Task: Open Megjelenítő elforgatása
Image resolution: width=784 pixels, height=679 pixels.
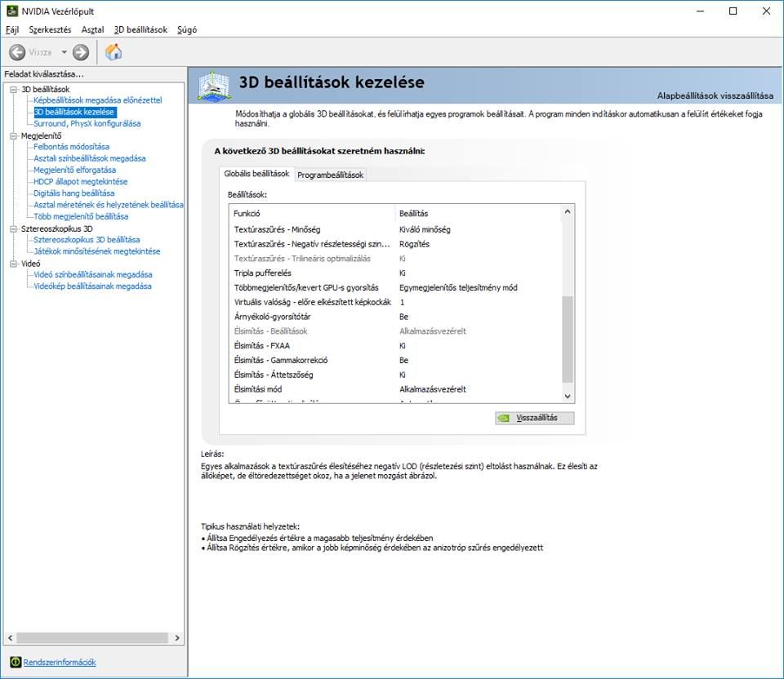Action: 74,170
